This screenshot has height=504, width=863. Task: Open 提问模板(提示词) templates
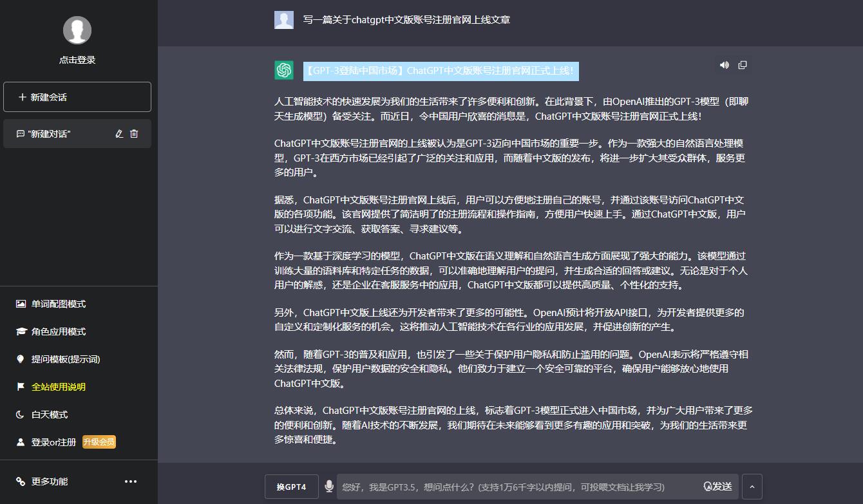tap(66, 359)
